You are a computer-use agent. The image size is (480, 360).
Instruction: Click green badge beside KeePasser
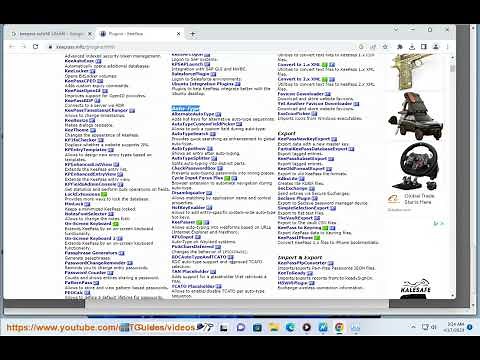tap(199, 222)
